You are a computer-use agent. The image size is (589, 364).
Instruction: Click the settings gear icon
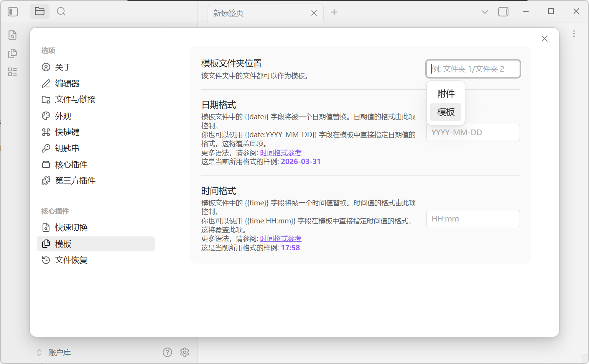[184, 352]
